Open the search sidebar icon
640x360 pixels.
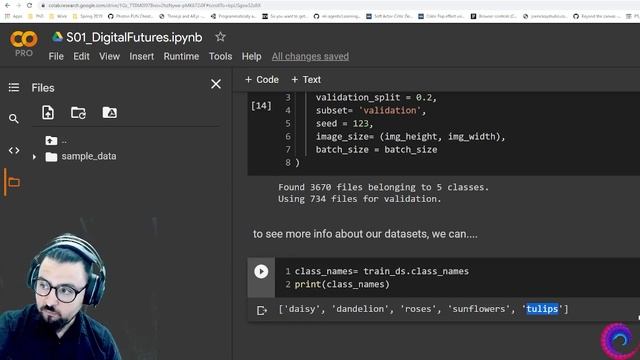coord(14,119)
